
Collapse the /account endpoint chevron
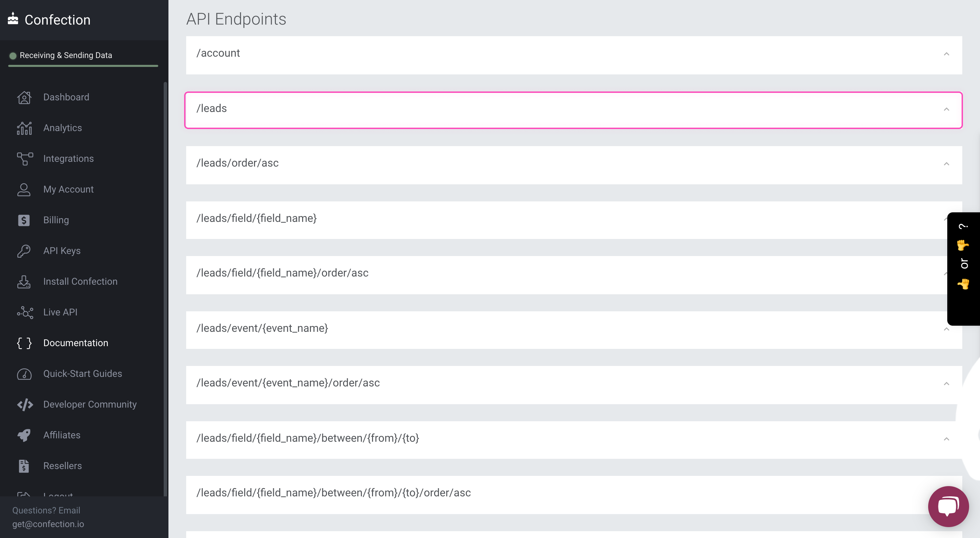tap(946, 54)
